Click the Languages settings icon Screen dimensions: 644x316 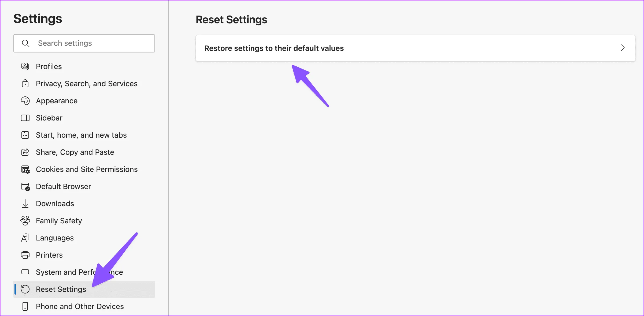[25, 238]
